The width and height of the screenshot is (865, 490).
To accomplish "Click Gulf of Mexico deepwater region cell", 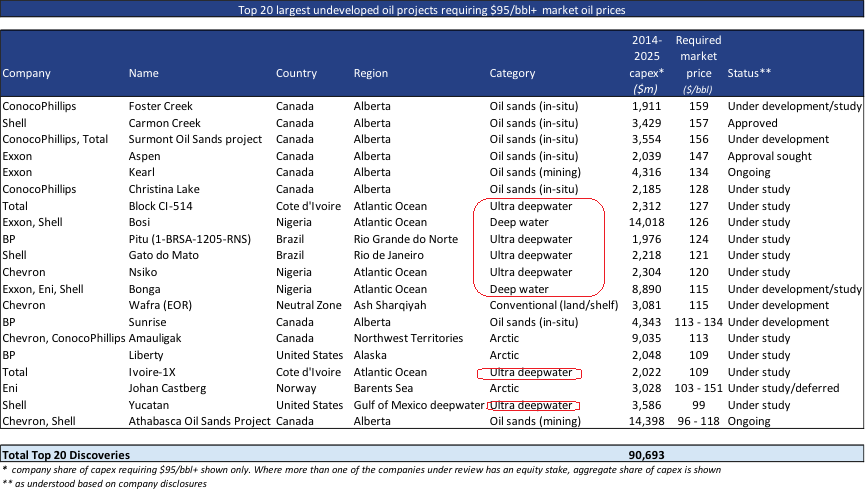I will (419, 405).
